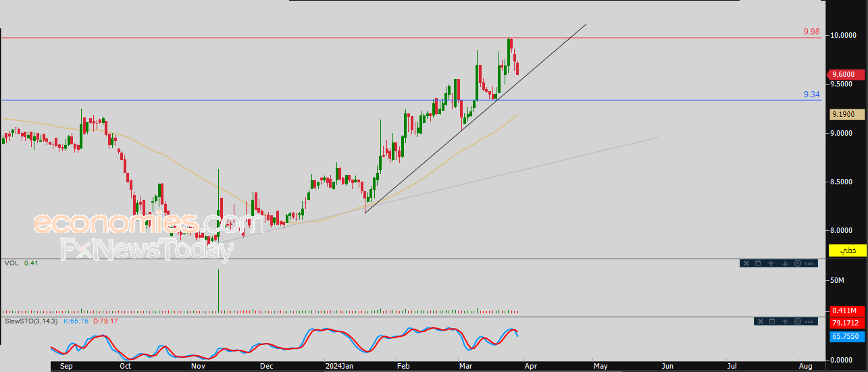Viewport: 868px width, 372px height.
Task: Select the 0.411M volume value tag
Action: pyautogui.click(x=847, y=311)
